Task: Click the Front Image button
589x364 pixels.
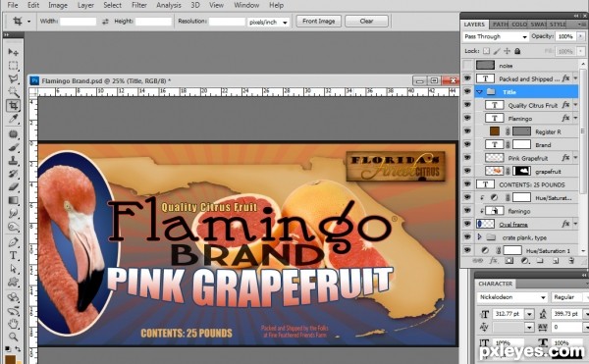Action: (x=318, y=21)
